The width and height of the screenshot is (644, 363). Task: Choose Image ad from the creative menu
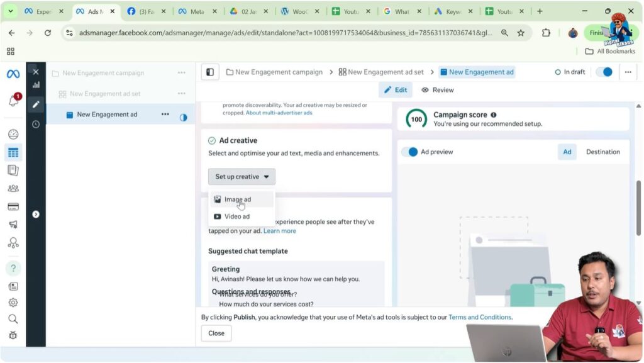pyautogui.click(x=236, y=199)
